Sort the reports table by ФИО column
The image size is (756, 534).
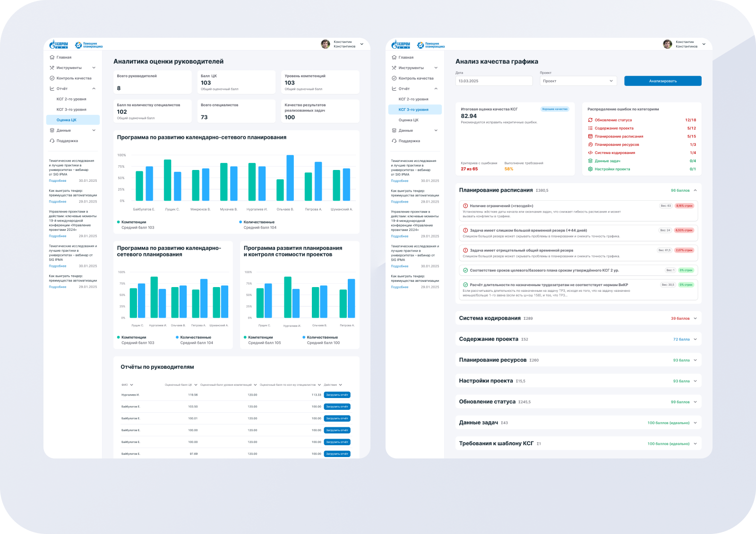click(127, 385)
